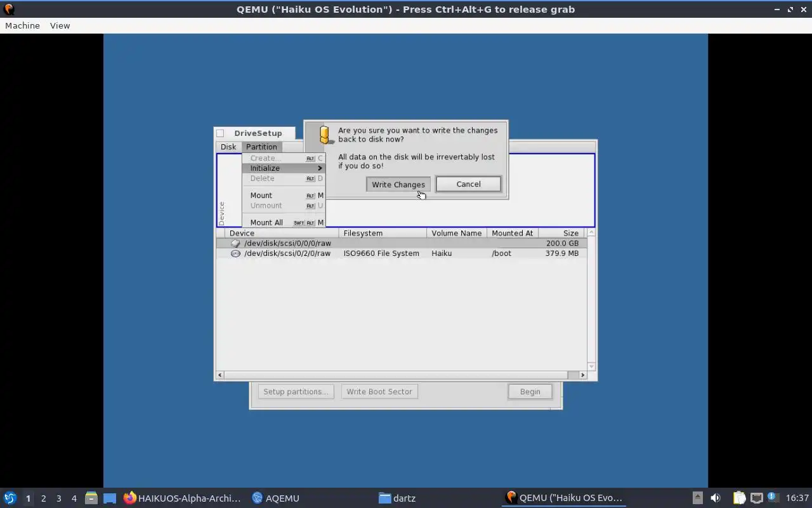Confirm with the Write Changes button
The height and width of the screenshot is (508, 812).
398,184
